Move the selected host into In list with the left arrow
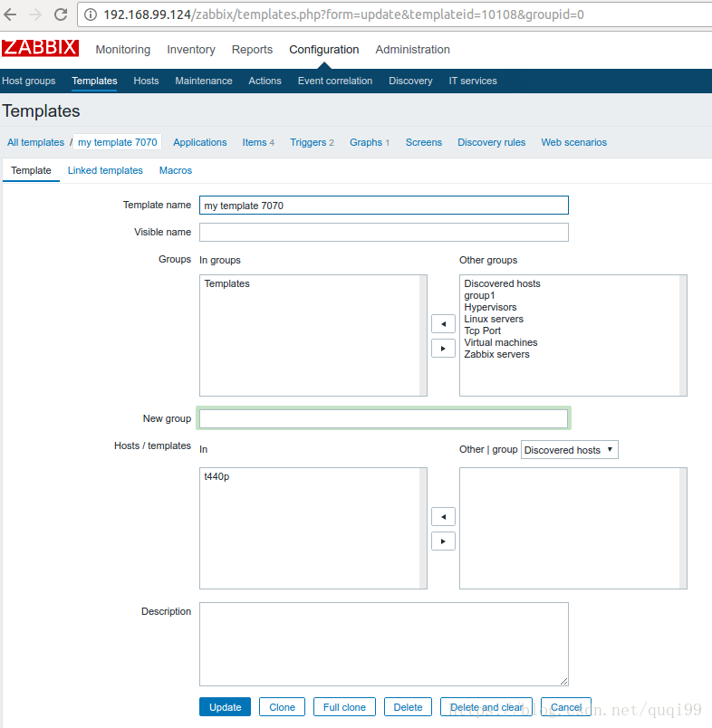The image size is (712, 728). (x=443, y=517)
